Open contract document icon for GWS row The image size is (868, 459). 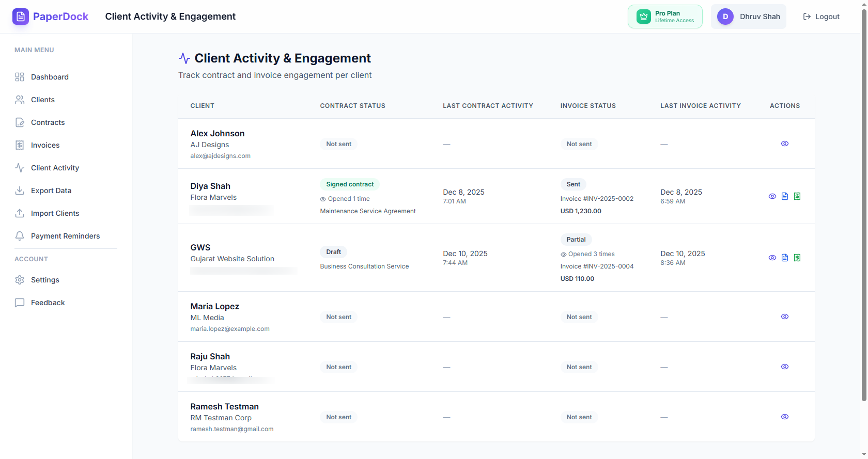tap(785, 258)
